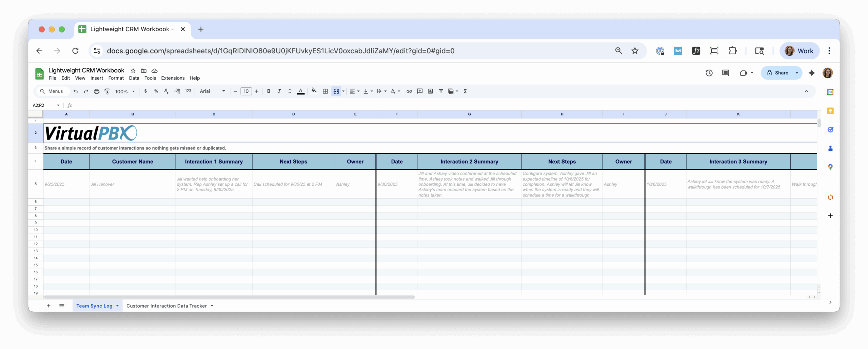Switch to Customer Interaction Data Tracker sheet

166,306
